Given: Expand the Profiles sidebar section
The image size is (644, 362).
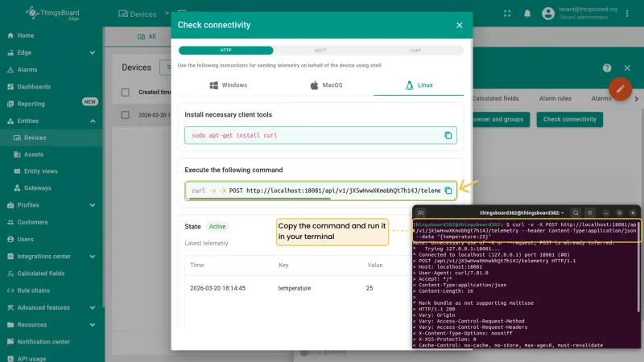Looking at the screenshot, I should click(93, 205).
